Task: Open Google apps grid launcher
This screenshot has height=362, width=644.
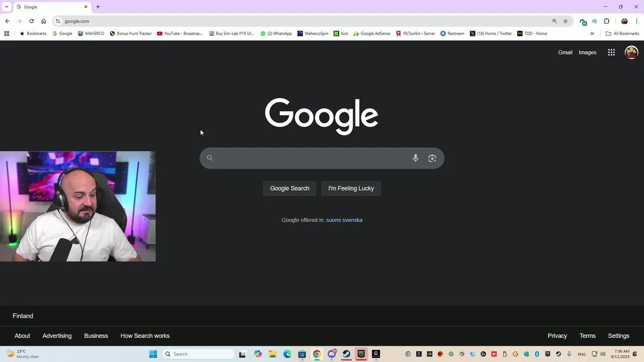Action: pos(611,52)
